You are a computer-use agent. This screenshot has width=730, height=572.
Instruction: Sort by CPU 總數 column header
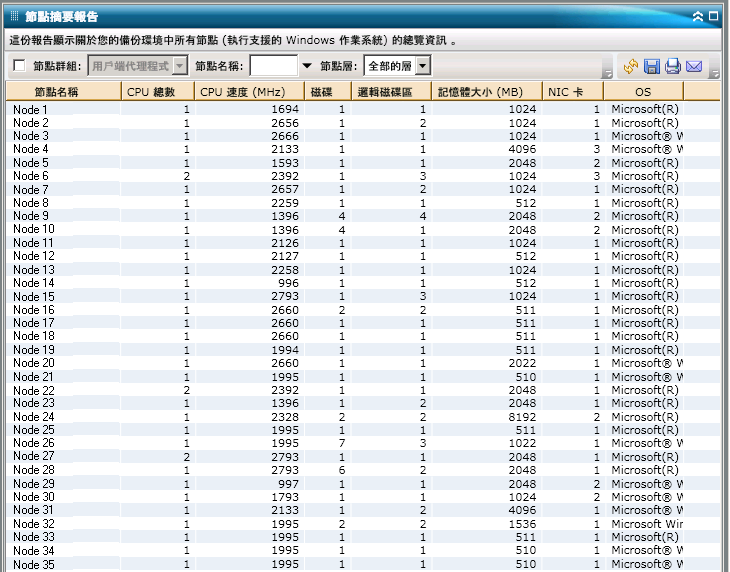click(158, 92)
